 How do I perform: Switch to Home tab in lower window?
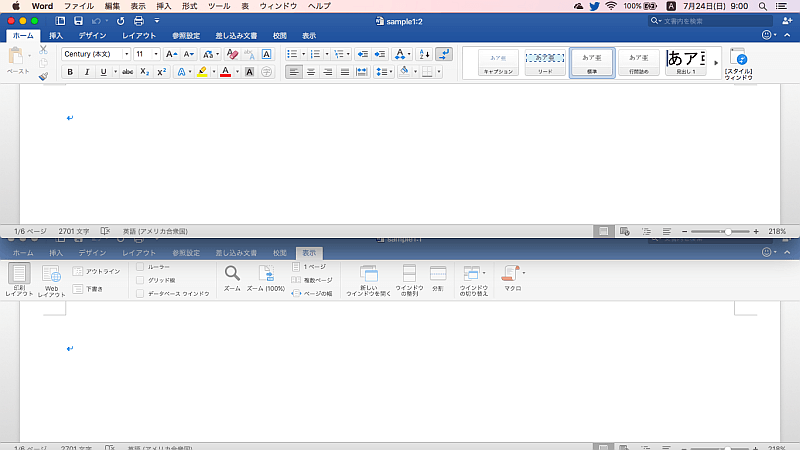pos(23,253)
